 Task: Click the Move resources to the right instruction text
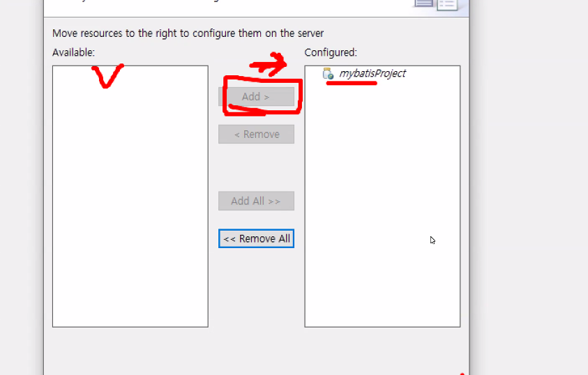click(x=188, y=33)
